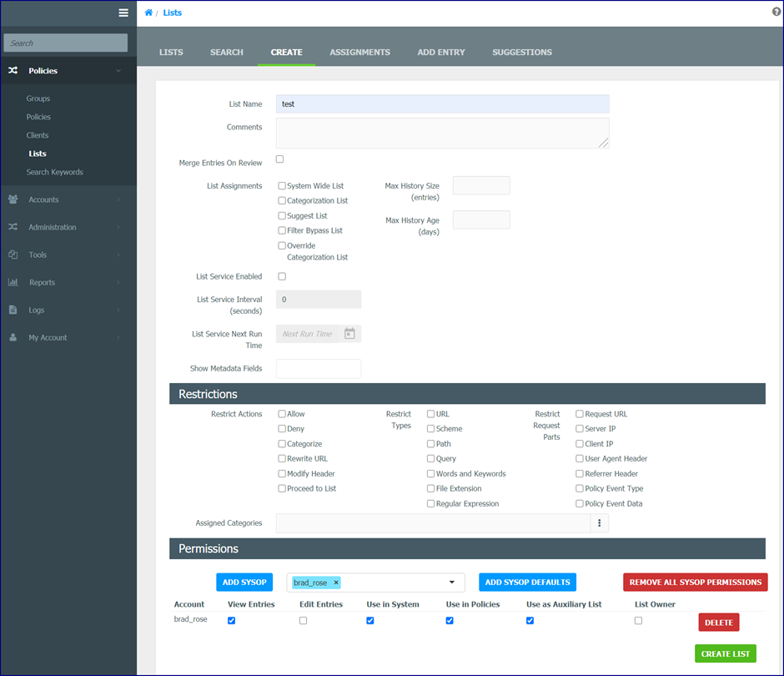Expand the Tools sidebar section
The height and width of the screenshot is (676, 784).
(118, 255)
